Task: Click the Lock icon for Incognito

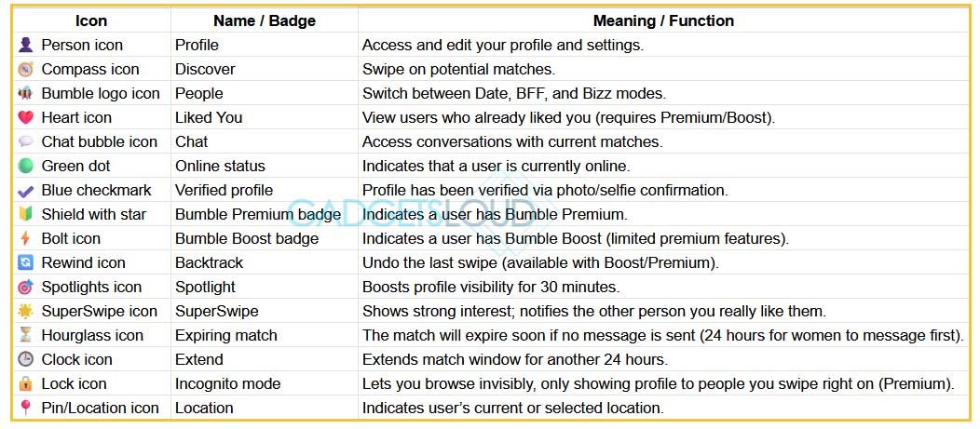Action: pos(26,383)
